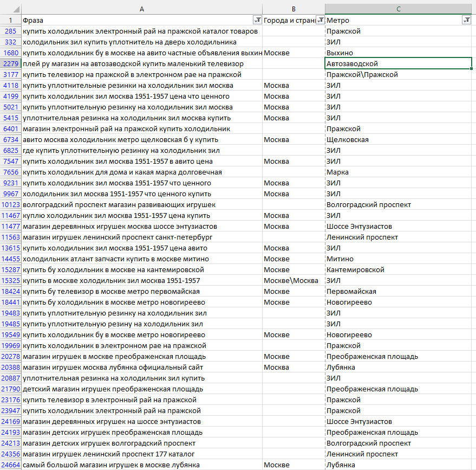Select row header 2279

pyautogui.click(x=11, y=63)
